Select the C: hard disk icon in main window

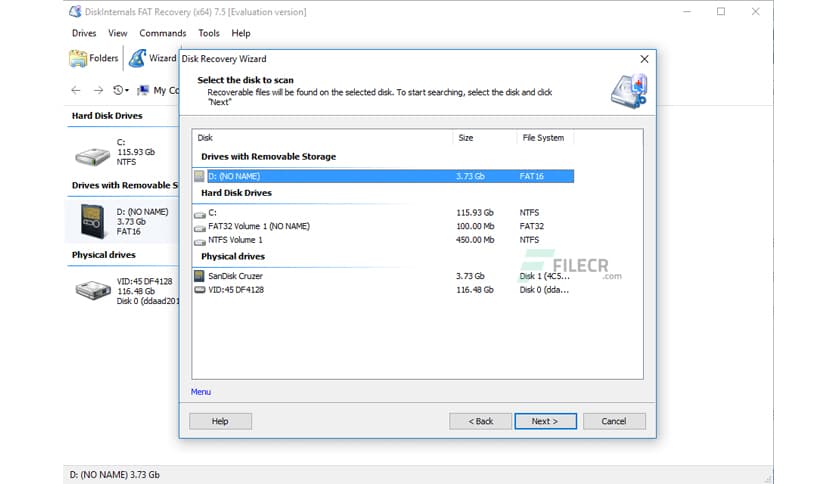pos(92,156)
